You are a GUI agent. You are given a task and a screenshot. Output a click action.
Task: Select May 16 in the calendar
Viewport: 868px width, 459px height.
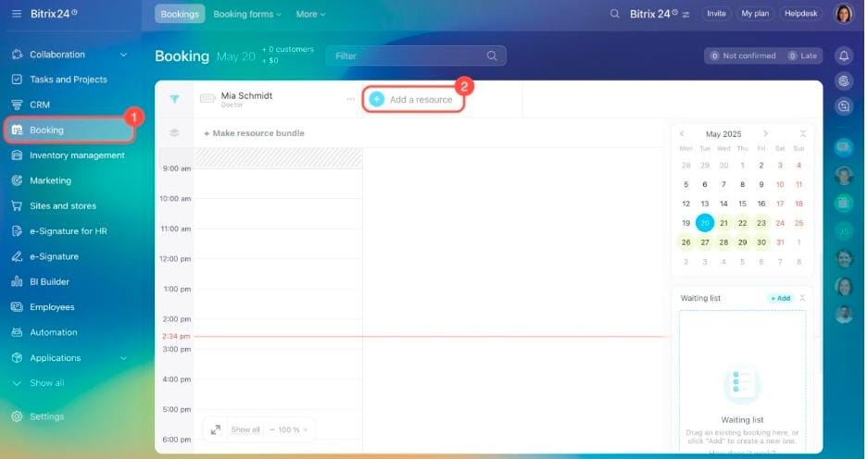(761, 204)
